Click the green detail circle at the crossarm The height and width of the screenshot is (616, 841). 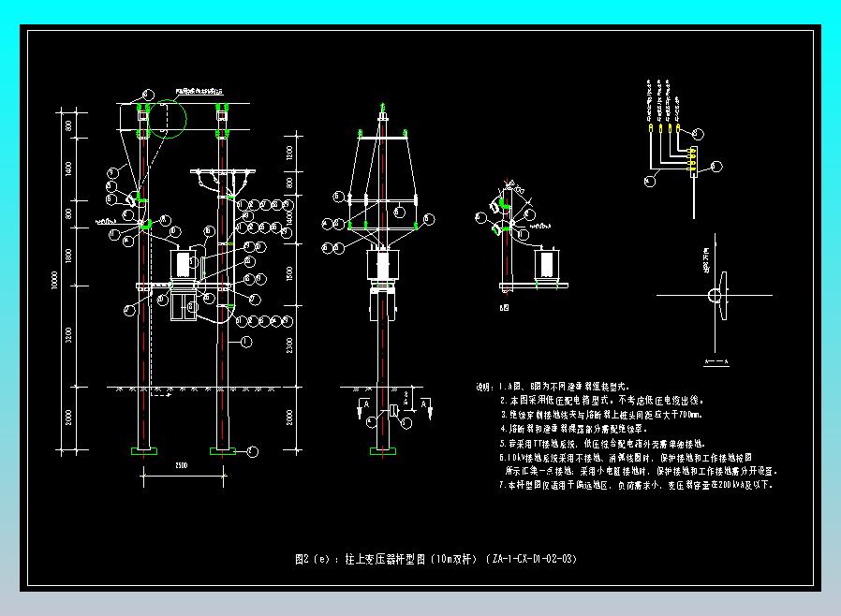coord(167,119)
